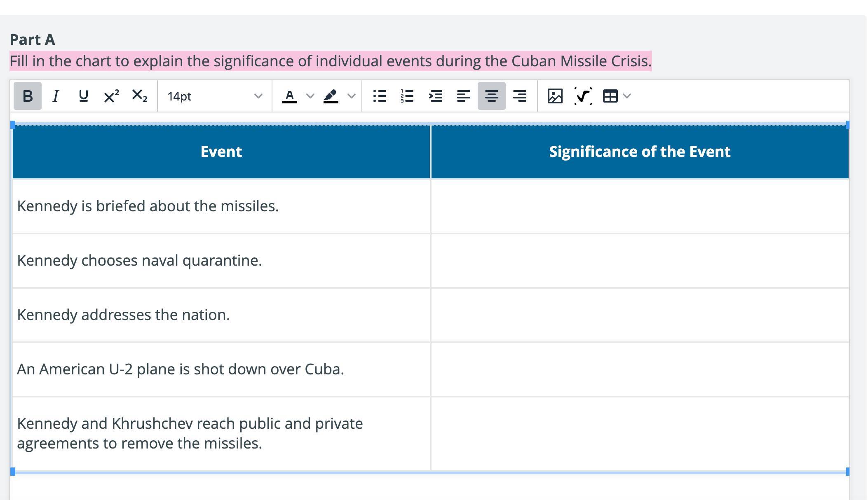Open the table options menu
Viewport: 868px width, 500px height.
click(x=617, y=96)
